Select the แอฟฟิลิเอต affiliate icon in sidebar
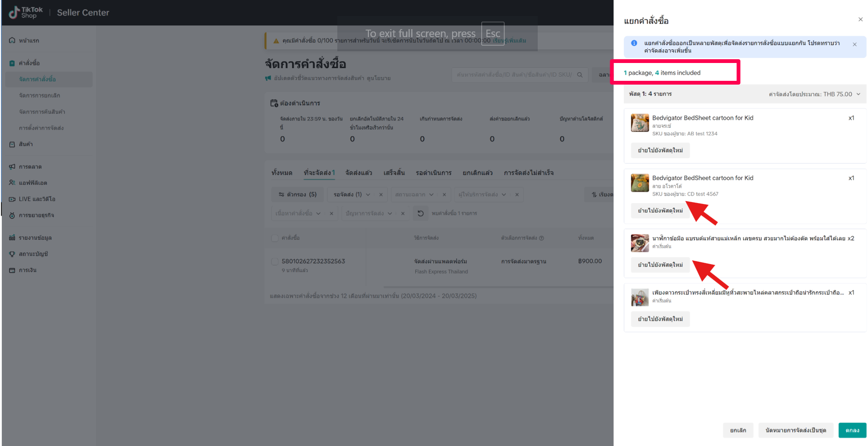Viewport: 868px width, 446px height. (x=12, y=183)
